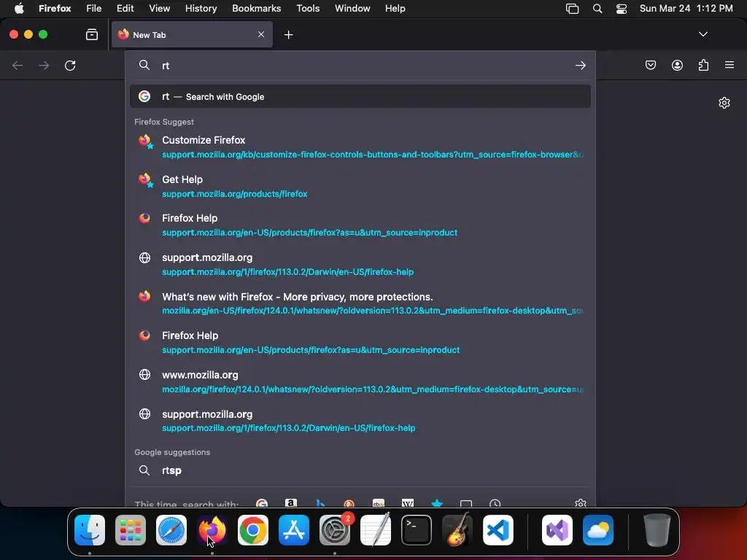Open the Window menu
This screenshot has height=560, width=747.
[x=352, y=8]
